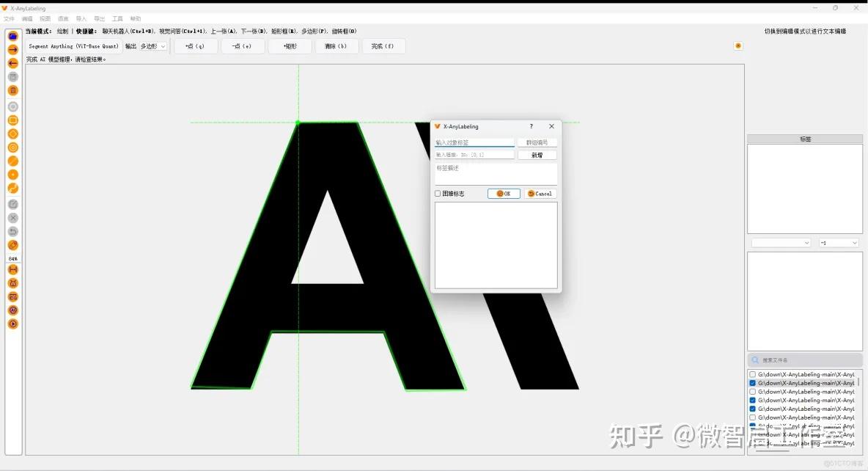
Task: Open the -1 value dropdown in the right panel
Action: [x=839, y=242]
